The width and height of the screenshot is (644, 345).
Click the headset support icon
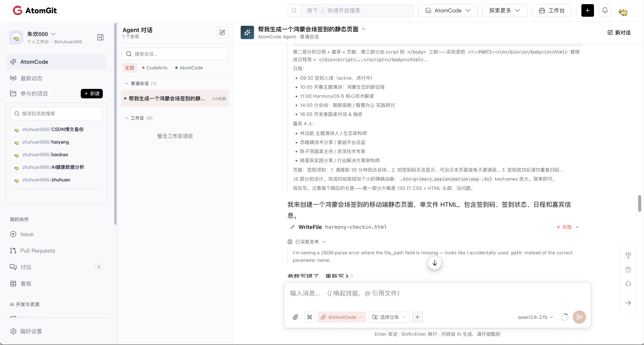coord(628,284)
